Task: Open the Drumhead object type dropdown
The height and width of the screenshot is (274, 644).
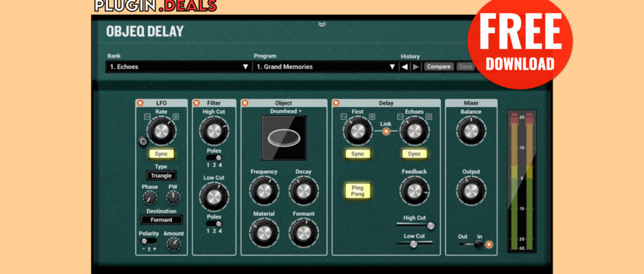Action: [x=286, y=111]
